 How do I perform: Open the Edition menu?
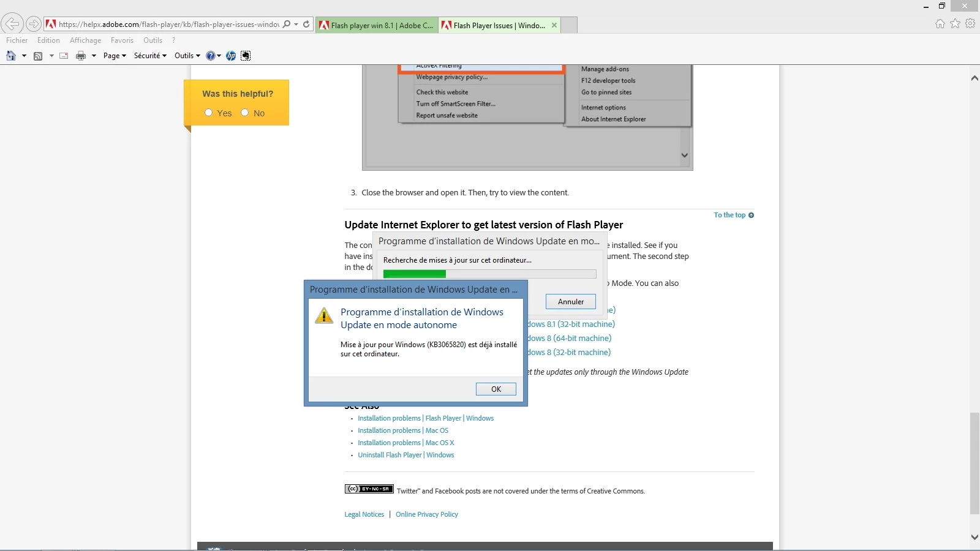click(x=48, y=40)
